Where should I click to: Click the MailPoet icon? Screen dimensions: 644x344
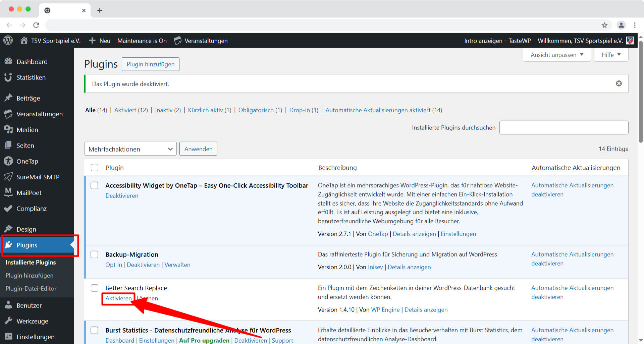(8, 192)
